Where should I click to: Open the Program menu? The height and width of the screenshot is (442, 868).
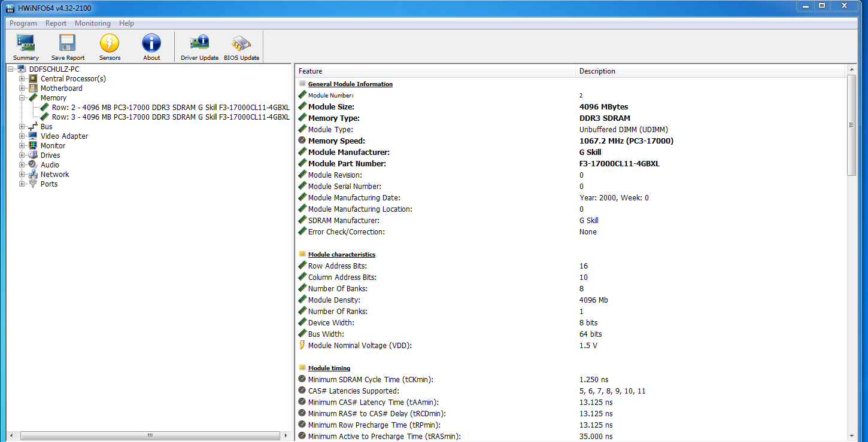pyautogui.click(x=23, y=23)
